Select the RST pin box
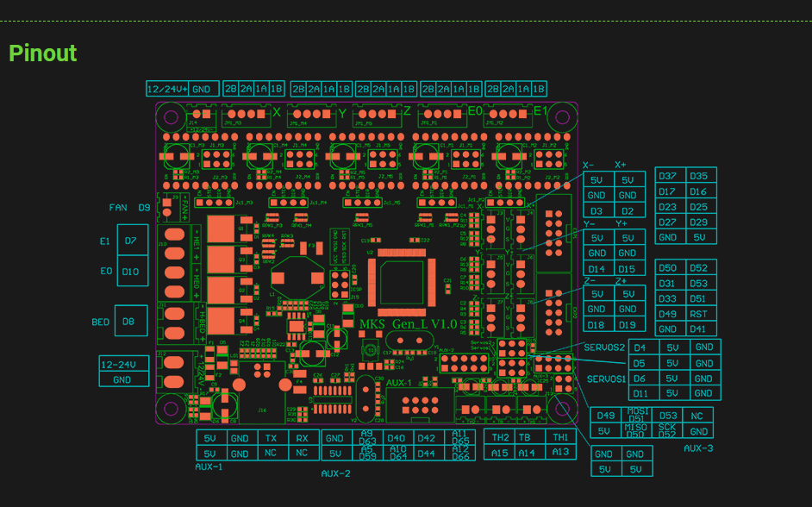The image size is (812, 507). click(x=699, y=314)
